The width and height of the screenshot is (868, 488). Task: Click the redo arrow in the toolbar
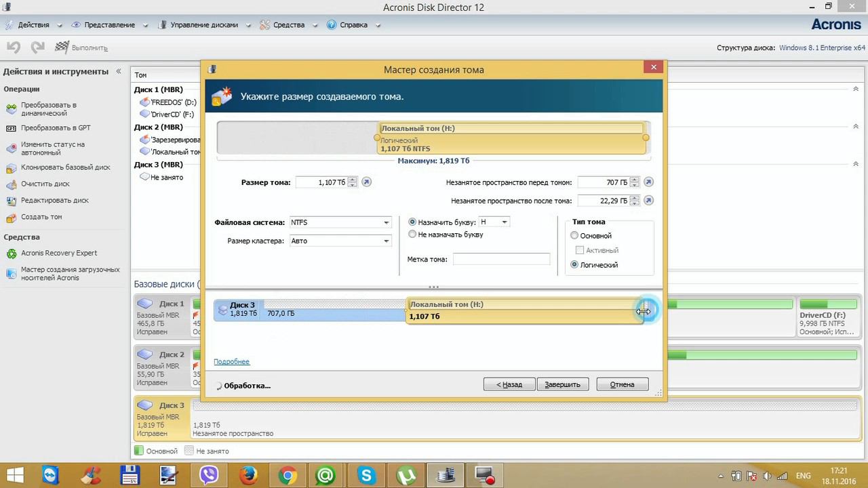38,47
